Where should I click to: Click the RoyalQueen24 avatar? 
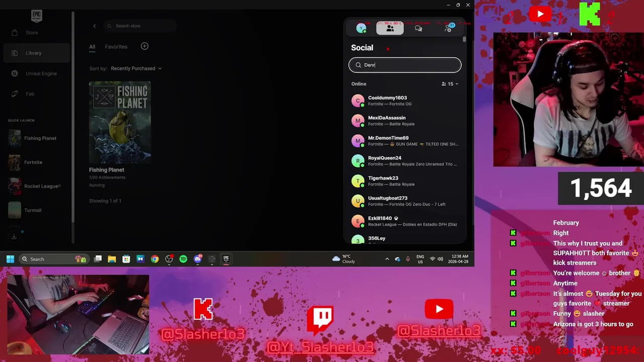click(x=358, y=161)
